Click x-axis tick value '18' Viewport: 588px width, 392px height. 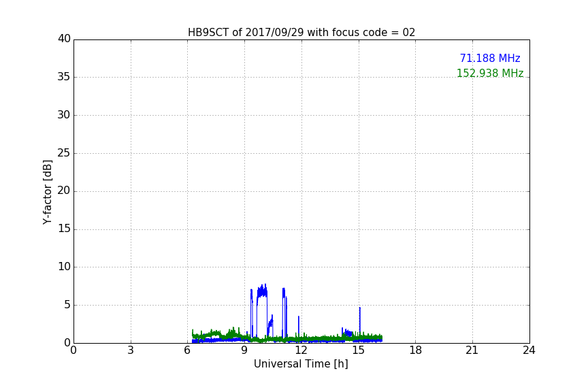(416, 350)
